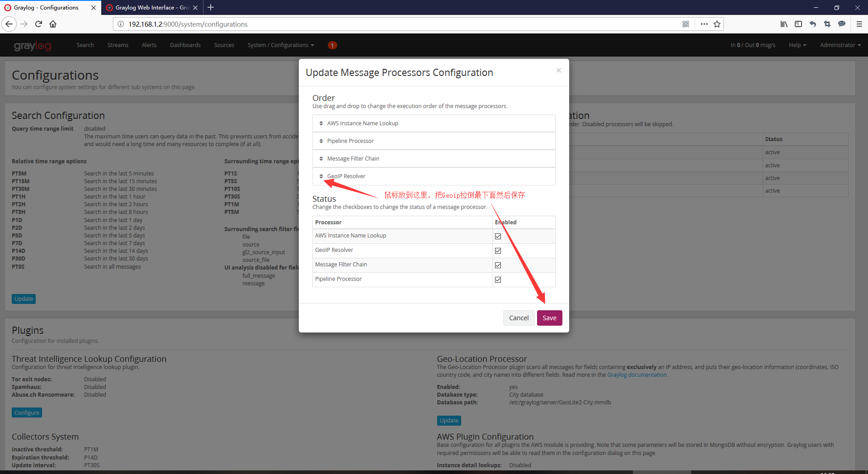The image size is (868, 474).
Task: Open the QR code icon in the address bar
Action: [x=686, y=24]
